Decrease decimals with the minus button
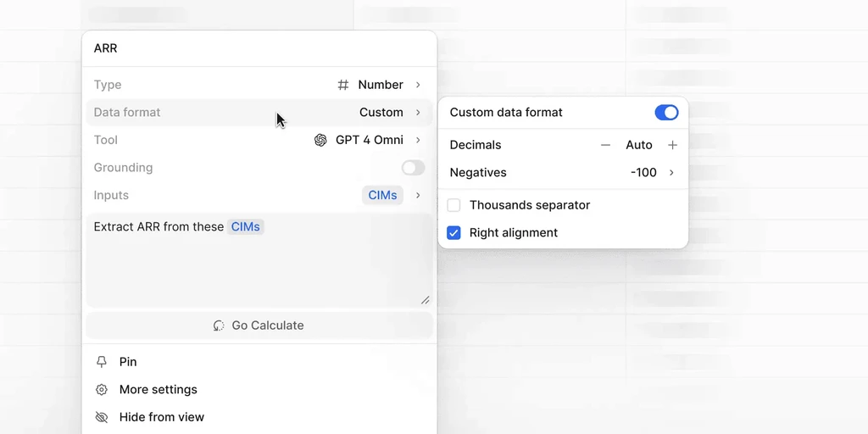The height and width of the screenshot is (434, 868). click(x=605, y=145)
